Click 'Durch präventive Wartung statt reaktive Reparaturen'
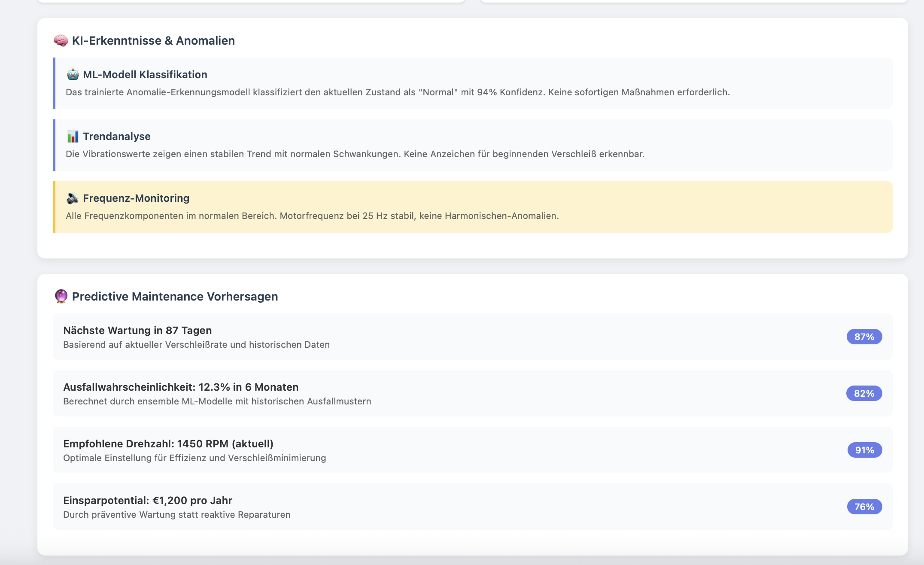 point(177,515)
